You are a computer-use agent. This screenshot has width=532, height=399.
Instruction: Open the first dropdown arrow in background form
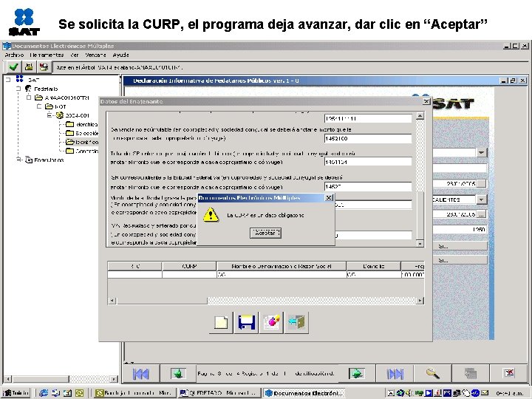click(481, 153)
